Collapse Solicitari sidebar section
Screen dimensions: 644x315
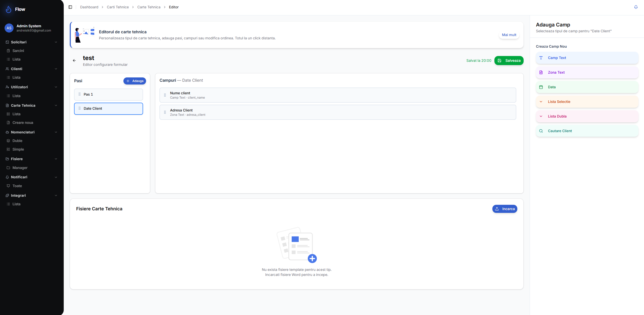click(56, 42)
